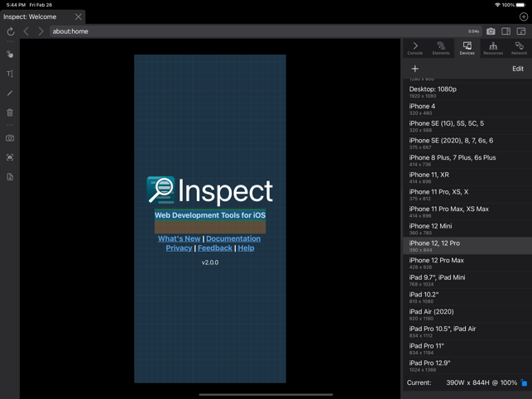Click the about:home address field
Screen dimensions: 532x399
click(x=266, y=31)
